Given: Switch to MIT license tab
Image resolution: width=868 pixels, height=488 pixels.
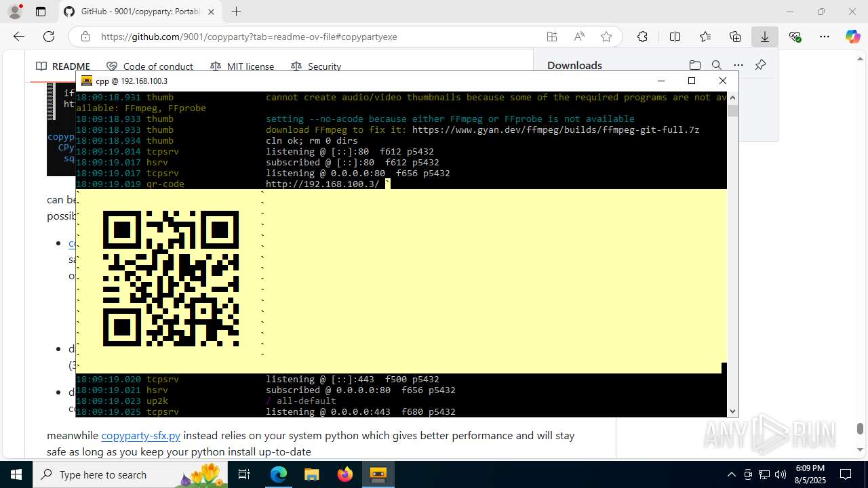Looking at the screenshot, I should (x=242, y=66).
